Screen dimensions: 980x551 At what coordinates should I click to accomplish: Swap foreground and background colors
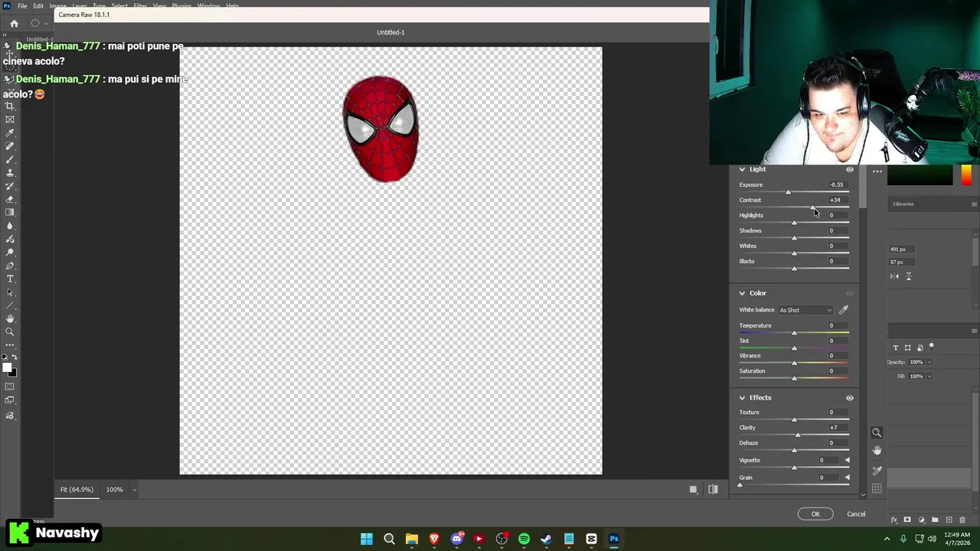click(15, 357)
